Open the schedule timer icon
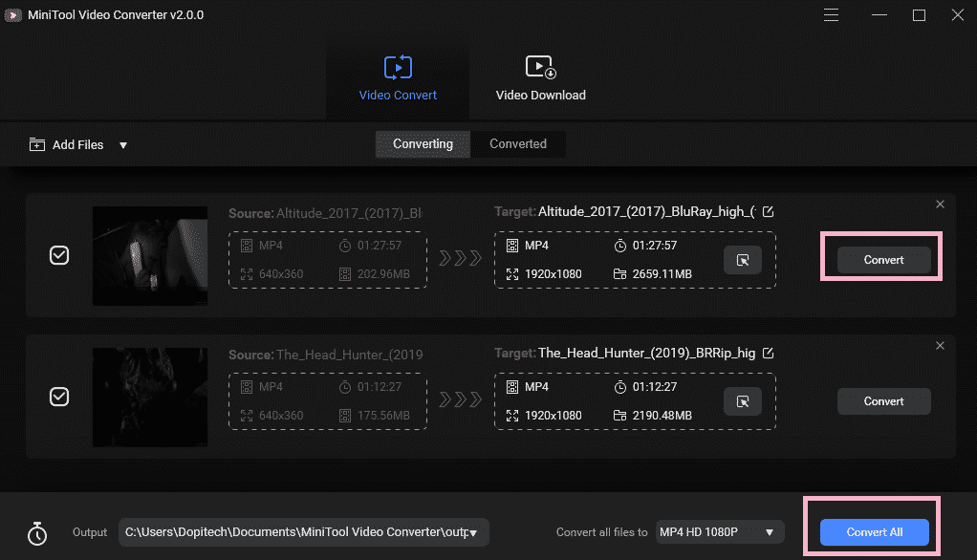Image resolution: width=977 pixels, height=560 pixels. [36, 532]
